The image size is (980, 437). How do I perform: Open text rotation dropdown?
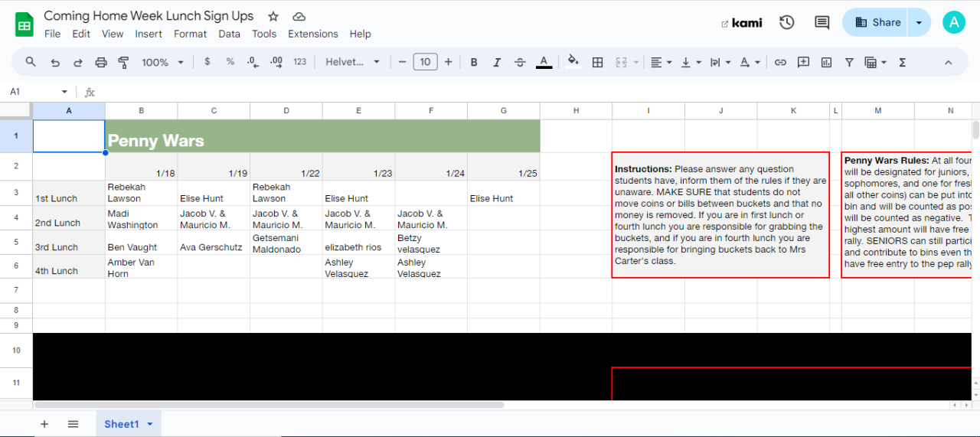pyautogui.click(x=750, y=62)
